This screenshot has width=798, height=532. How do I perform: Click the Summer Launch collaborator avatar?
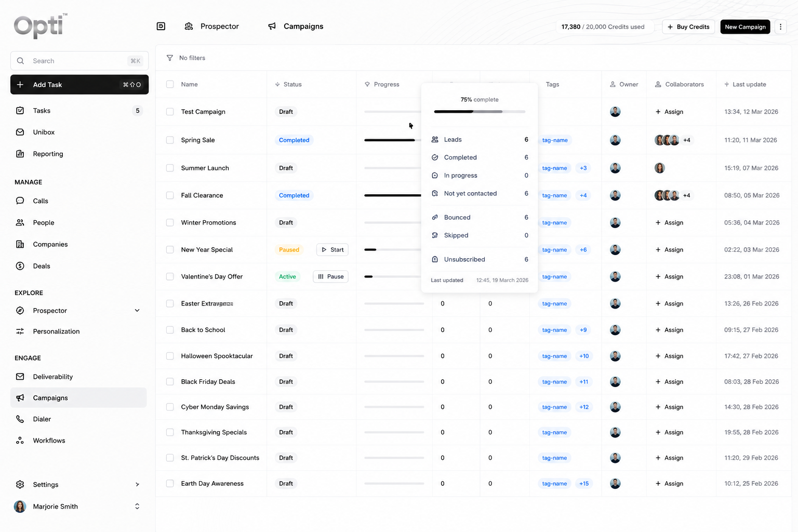tap(660, 168)
